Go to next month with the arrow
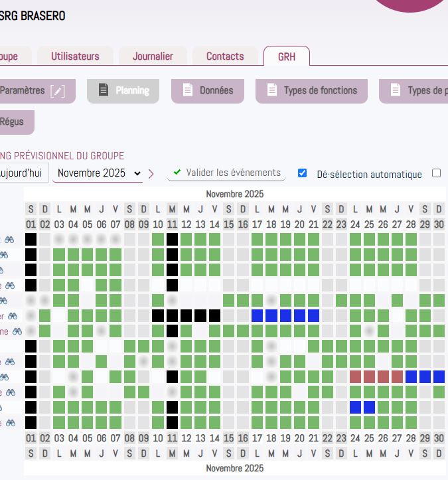The image size is (448, 480). [151, 174]
